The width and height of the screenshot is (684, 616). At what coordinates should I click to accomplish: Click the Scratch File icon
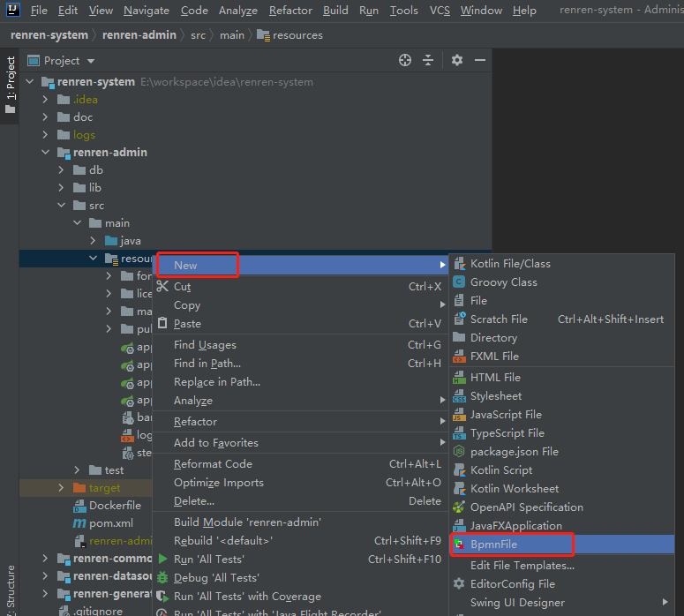click(459, 319)
